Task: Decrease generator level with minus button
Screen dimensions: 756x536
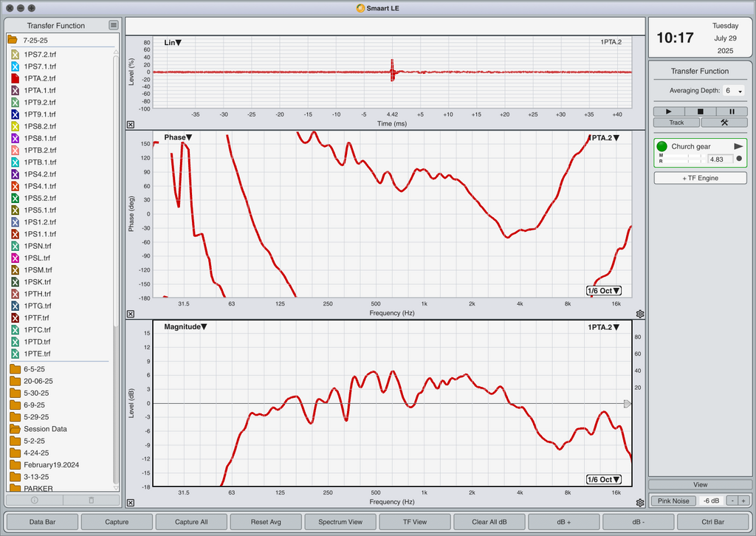Action: [x=732, y=501]
